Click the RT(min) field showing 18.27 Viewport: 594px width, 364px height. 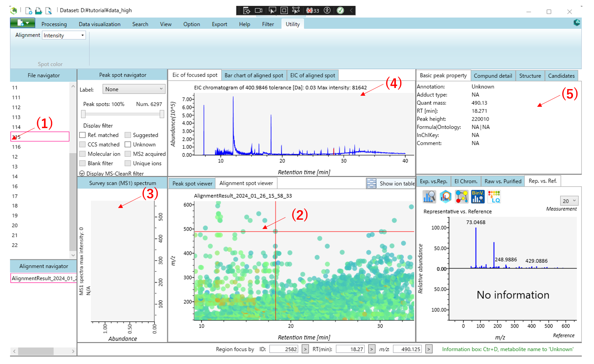(x=350, y=349)
